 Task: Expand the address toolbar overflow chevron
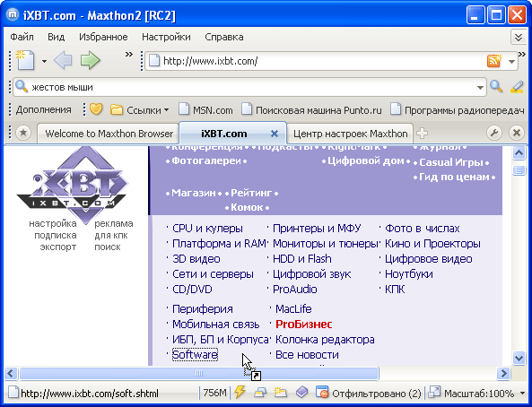[522, 55]
